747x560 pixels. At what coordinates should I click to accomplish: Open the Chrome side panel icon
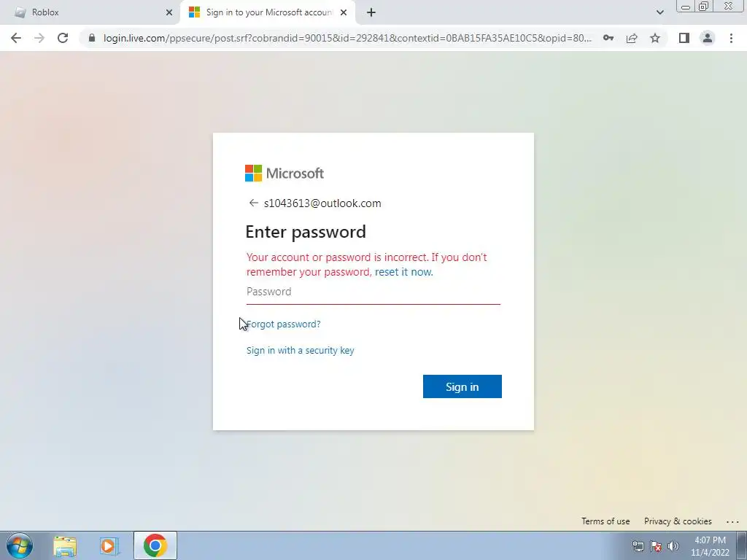click(x=684, y=38)
